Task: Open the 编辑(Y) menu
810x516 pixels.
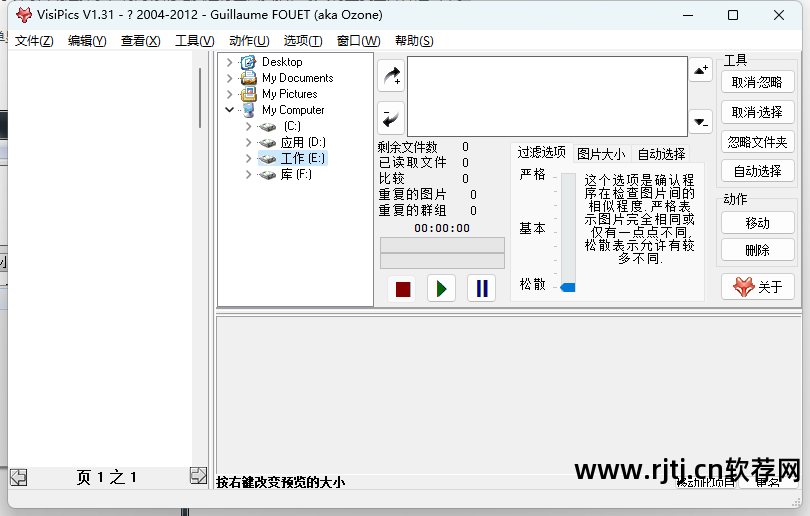Action: pos(87,40)
